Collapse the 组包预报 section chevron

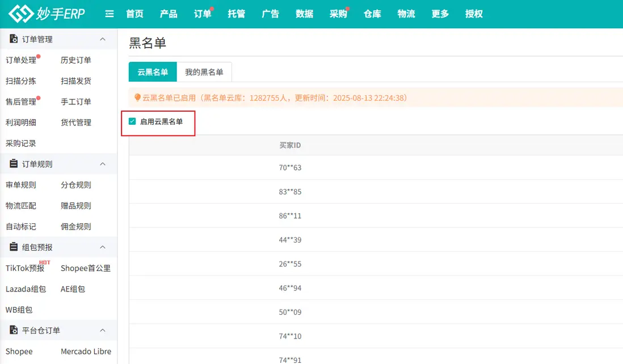(x=103, y=247)
